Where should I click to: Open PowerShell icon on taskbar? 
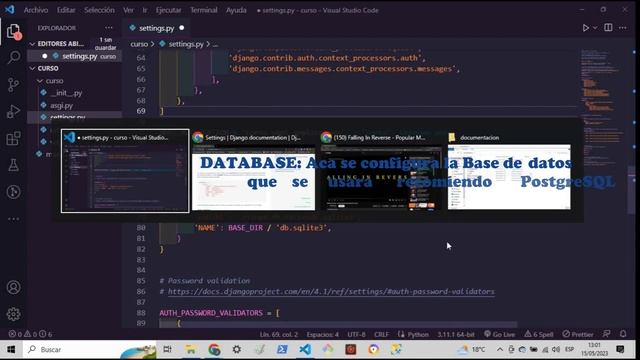[282, 349]
